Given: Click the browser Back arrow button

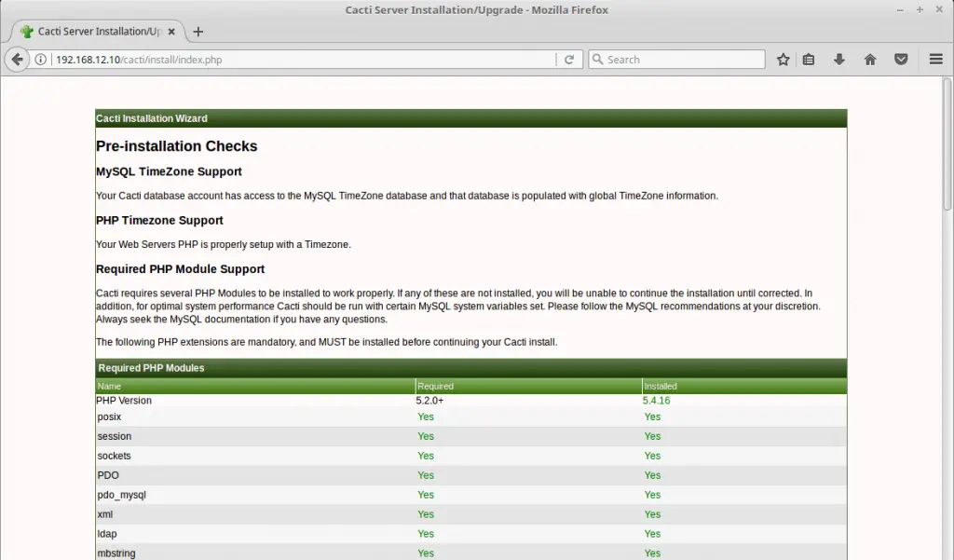Looking at the screenshot, I should pos(17,59).
